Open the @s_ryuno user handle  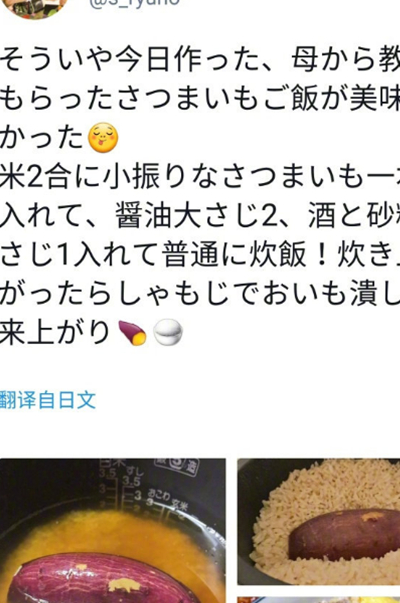pyautogui.click(x=135, y=2)
